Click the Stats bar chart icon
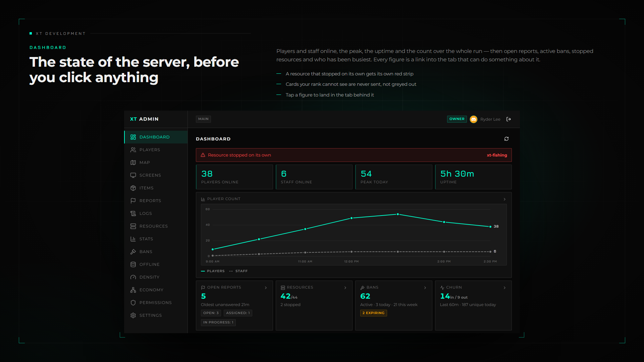Image resolution: width=644 pixels, height=362 pixels. click(133, 239)
